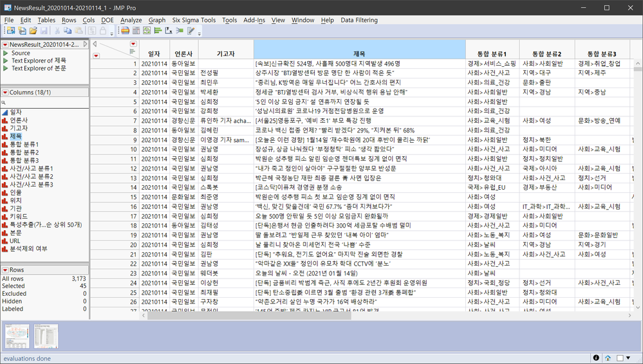643x364 pixels.
Task: Click the Fit Model green arrows icon
Action: point(180,31)
